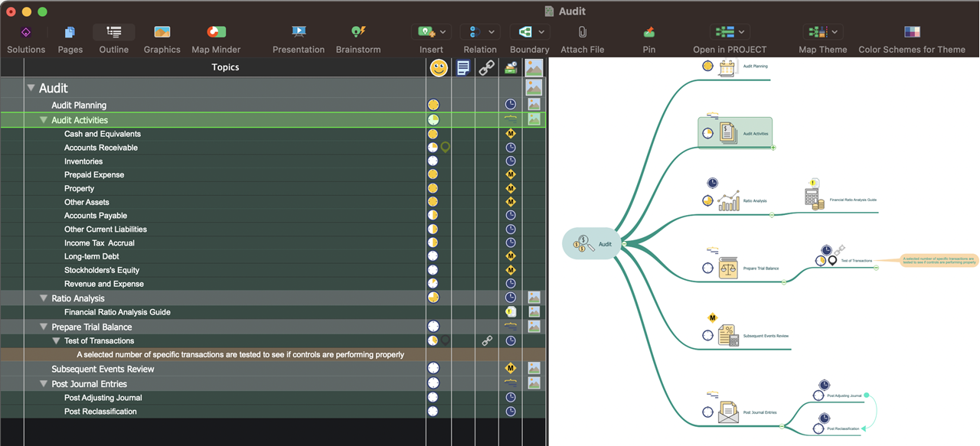980x446 pixels.
Task: Toggle the completion smiley for Cash and Equivalents
Action: coord(433,133)
